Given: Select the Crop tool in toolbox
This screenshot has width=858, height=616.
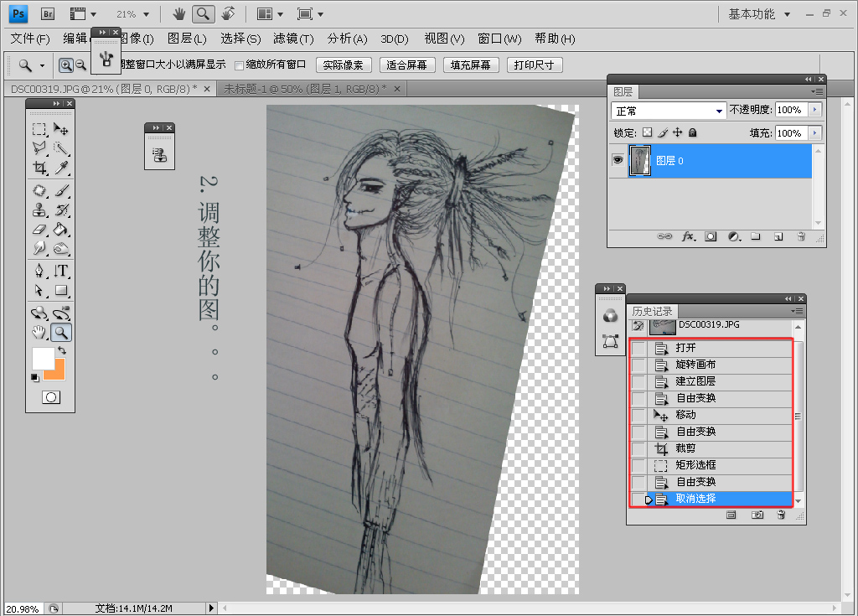Looking at the screenshot, I should tap(39, 168).
